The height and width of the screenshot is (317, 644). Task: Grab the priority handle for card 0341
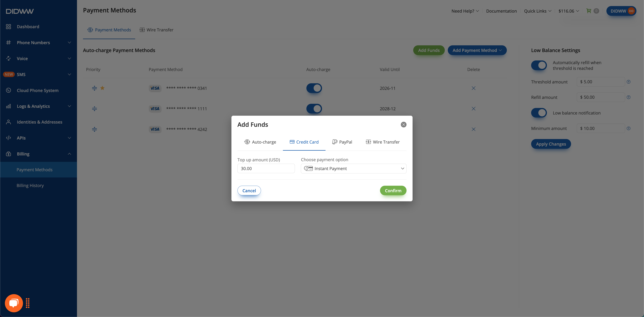[x=94, y=88]
